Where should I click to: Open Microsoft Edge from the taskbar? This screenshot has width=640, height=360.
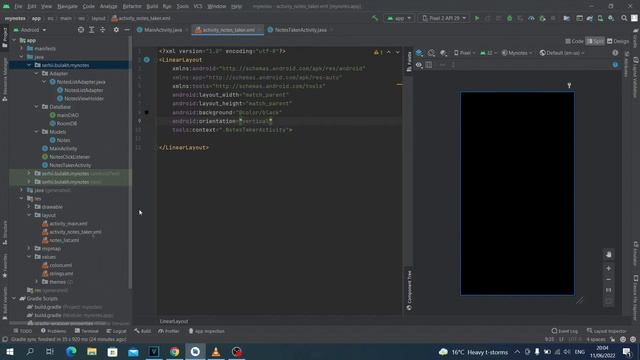coord(71,352)
